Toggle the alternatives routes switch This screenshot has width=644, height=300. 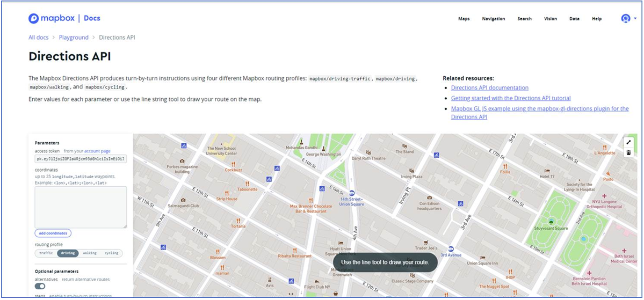coord(40,286)
